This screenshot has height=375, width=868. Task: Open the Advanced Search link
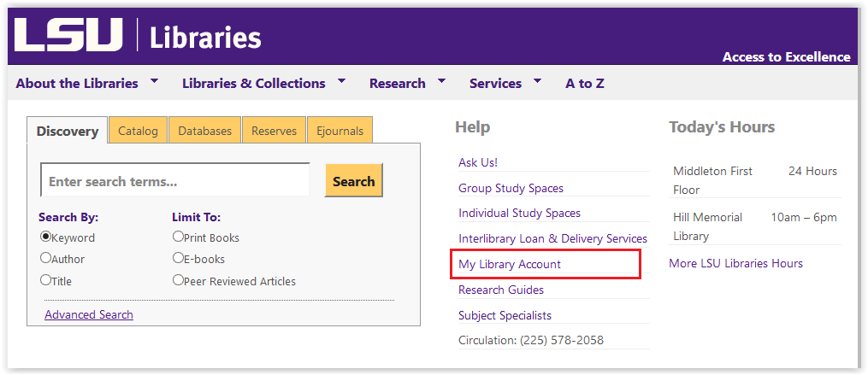coord(89,314)
